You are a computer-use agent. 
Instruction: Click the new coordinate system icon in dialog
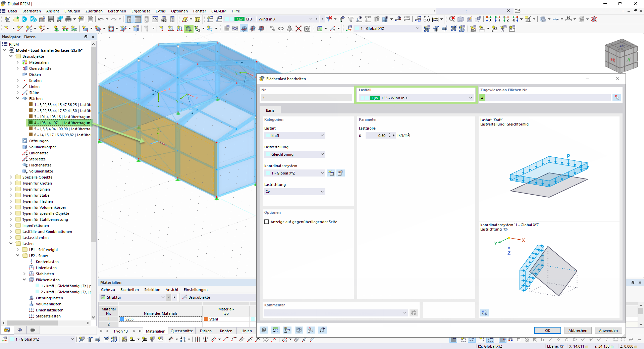click(x=331, y=173)
